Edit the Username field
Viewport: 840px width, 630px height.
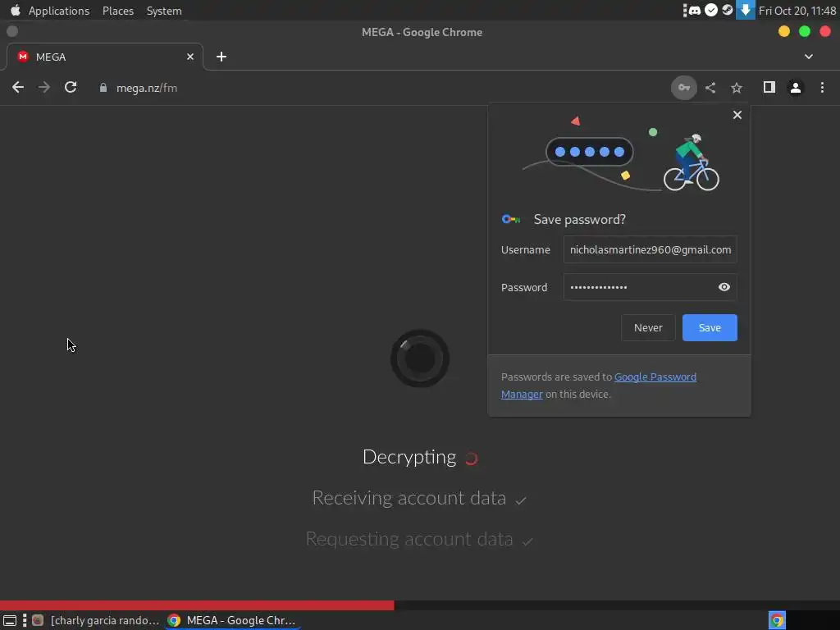click(x=651, y=249)
